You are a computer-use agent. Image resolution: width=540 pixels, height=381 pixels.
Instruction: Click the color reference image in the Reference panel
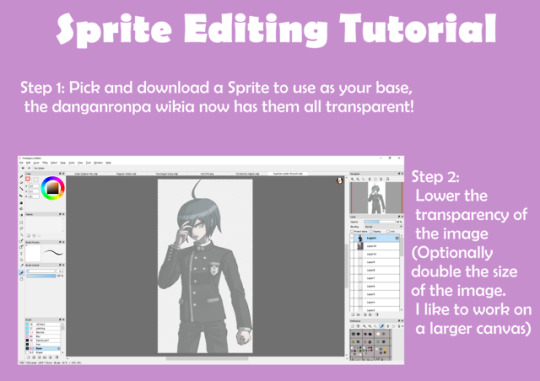pos(371,344)
